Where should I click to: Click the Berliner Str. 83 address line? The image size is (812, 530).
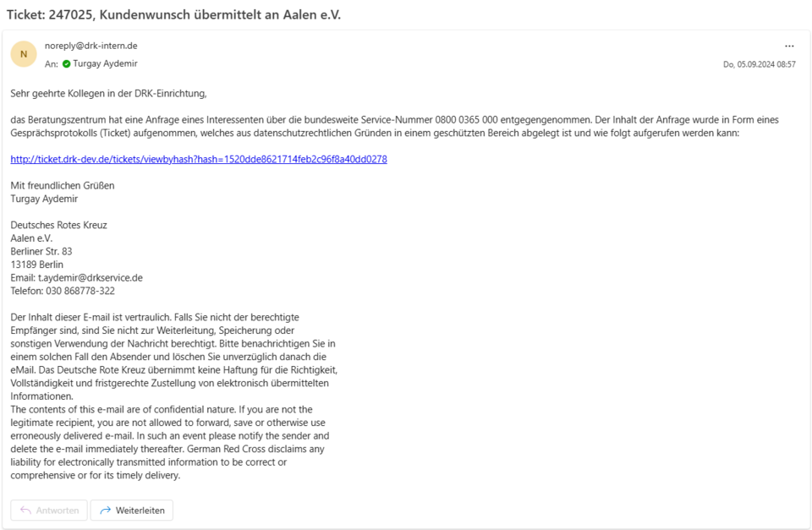click(x=41, y=252)
